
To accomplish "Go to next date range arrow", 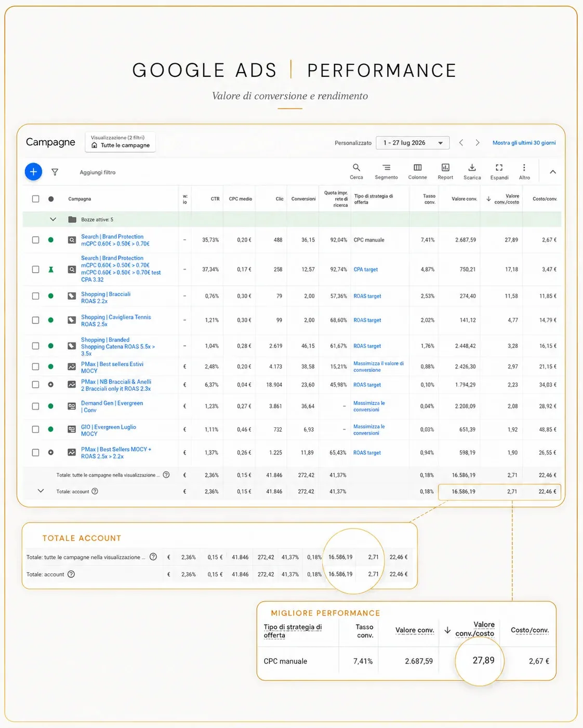I will 478,142.
